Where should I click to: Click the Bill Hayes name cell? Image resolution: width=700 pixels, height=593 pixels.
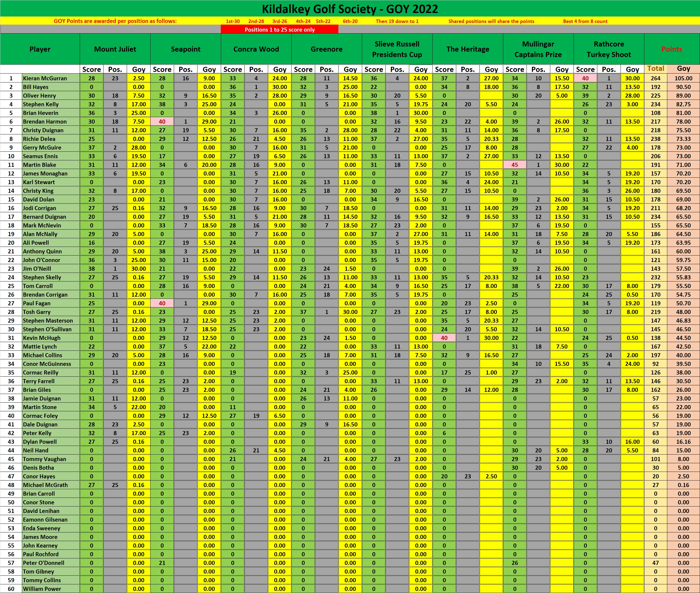point(51,87)
